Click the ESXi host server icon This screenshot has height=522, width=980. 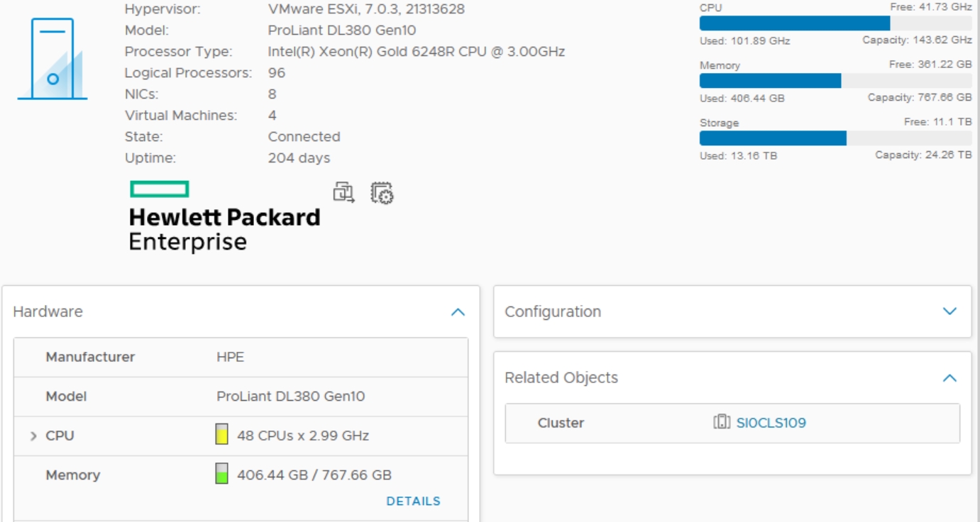click(53, 59)
